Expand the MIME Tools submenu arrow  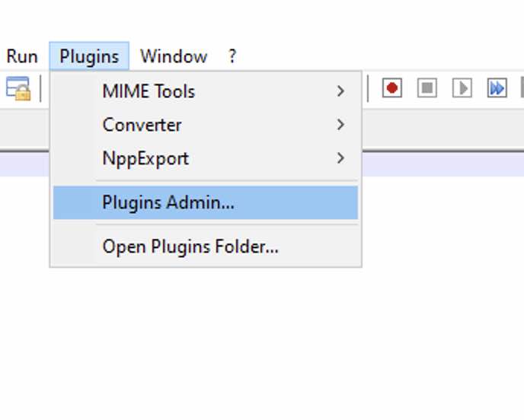(x=340, y=91)
